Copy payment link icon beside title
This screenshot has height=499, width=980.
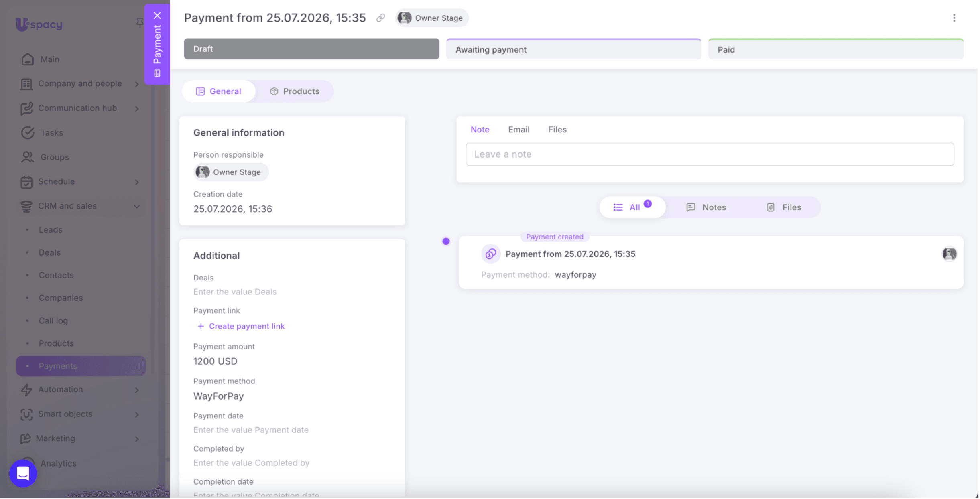(380, 18)
